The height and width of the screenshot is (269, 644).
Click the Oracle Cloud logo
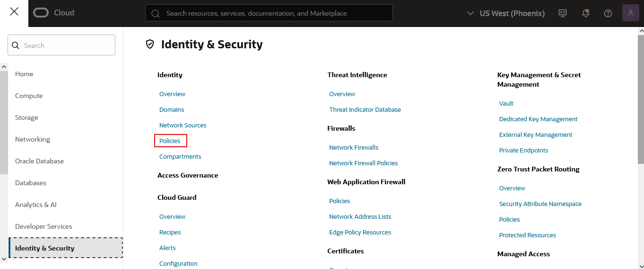coord(54,13)
